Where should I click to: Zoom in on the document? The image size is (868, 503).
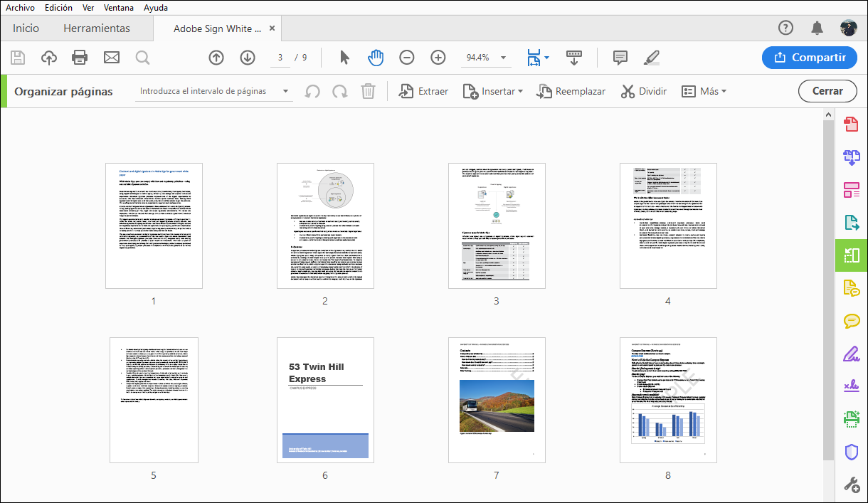pos(438,58)
